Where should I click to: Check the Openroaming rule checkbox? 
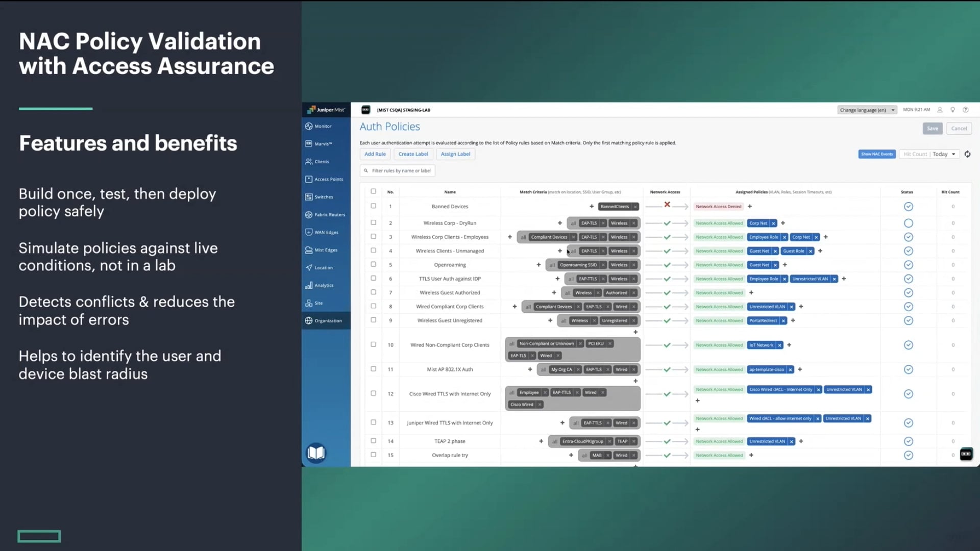click(373, 264)
